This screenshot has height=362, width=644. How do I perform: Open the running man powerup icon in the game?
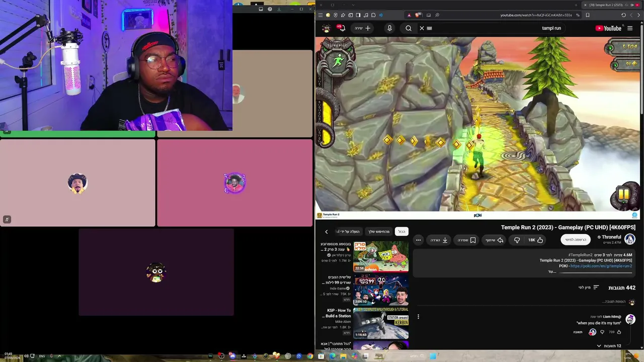click(x=338, y=61)
